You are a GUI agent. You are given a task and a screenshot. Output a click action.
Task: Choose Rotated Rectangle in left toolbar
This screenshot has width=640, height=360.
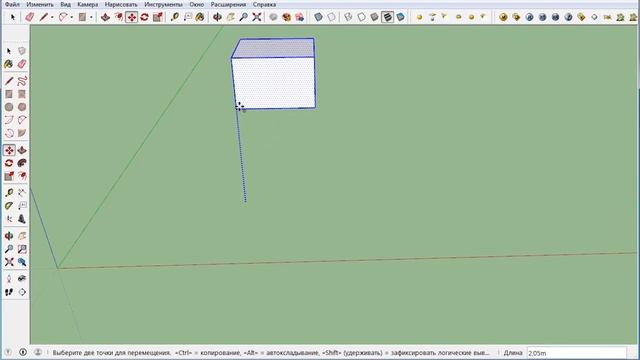pos(22,94)
